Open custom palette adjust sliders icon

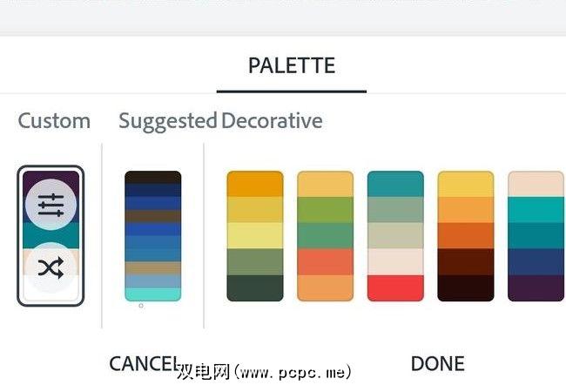click(x=51, y=203)
